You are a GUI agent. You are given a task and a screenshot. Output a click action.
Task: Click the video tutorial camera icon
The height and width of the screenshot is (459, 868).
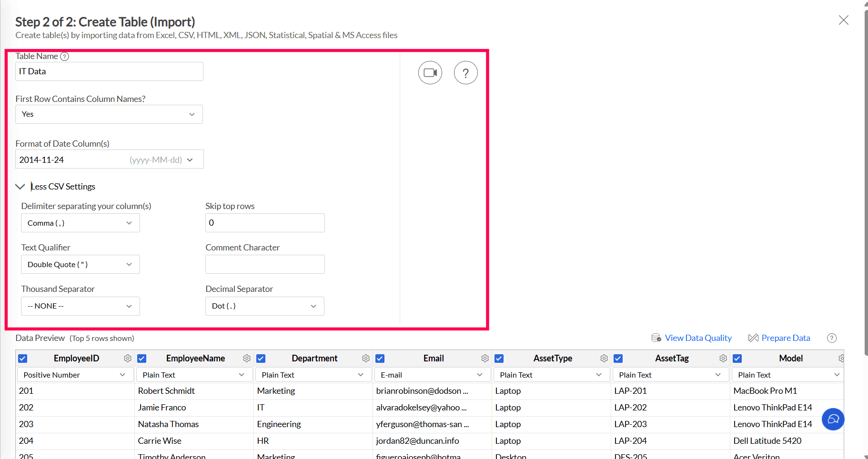coord(430,73)
